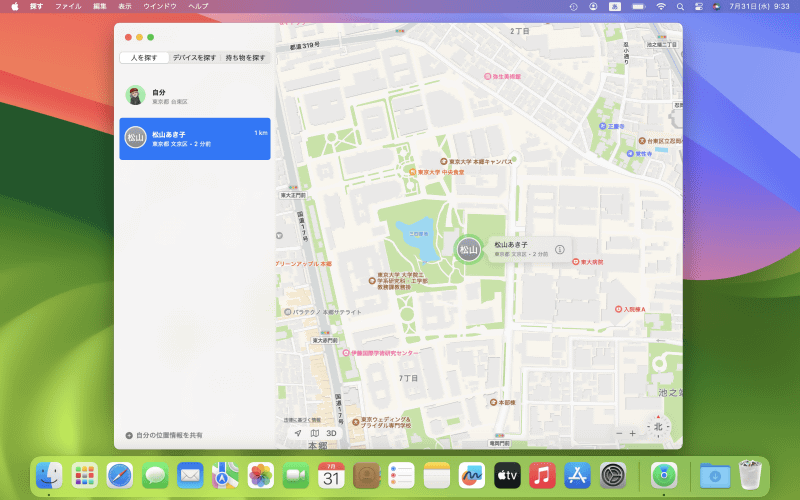This screenshot has height=500, width=800.
Task: Open Freeform from the Dock
Action: 472,476
